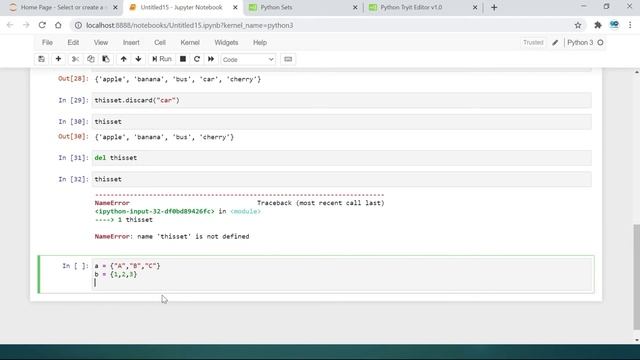
Task: Open the Widgets menu
Action: [226, 42]
